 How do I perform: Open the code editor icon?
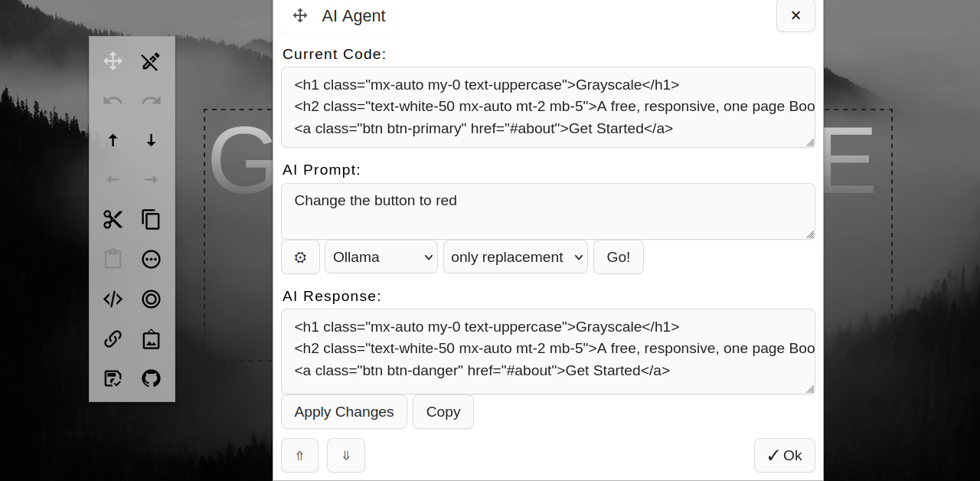113,299
